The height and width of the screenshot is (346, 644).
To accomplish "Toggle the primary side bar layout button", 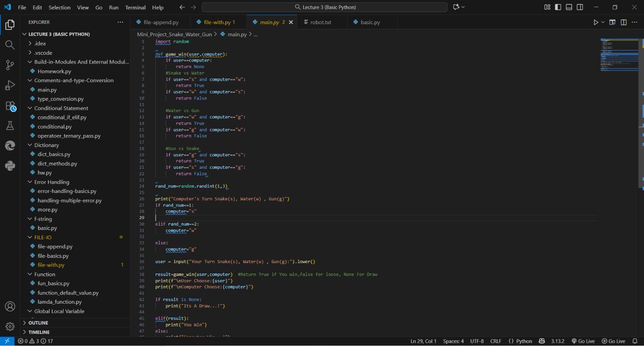I will [x=559, y=8].
